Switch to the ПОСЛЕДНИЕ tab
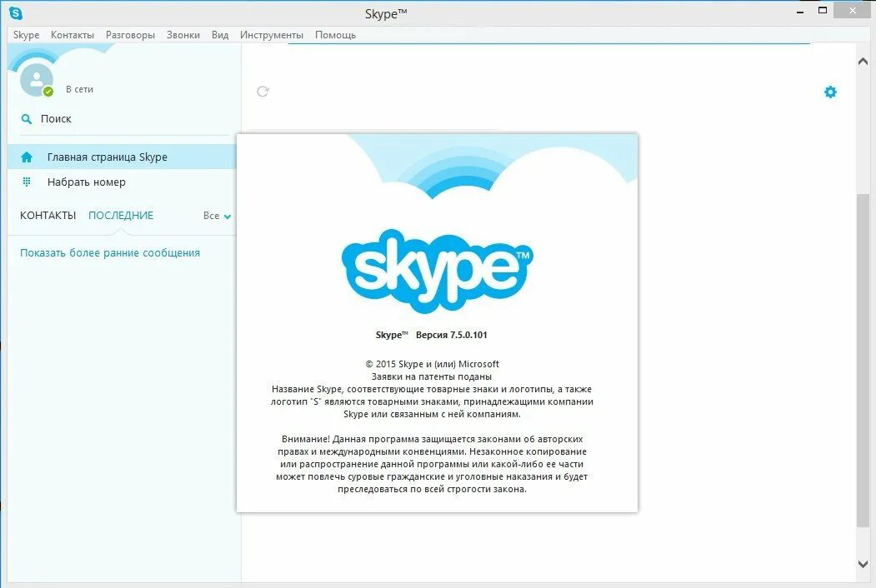876x588 pixels. (x=121, y=216)
